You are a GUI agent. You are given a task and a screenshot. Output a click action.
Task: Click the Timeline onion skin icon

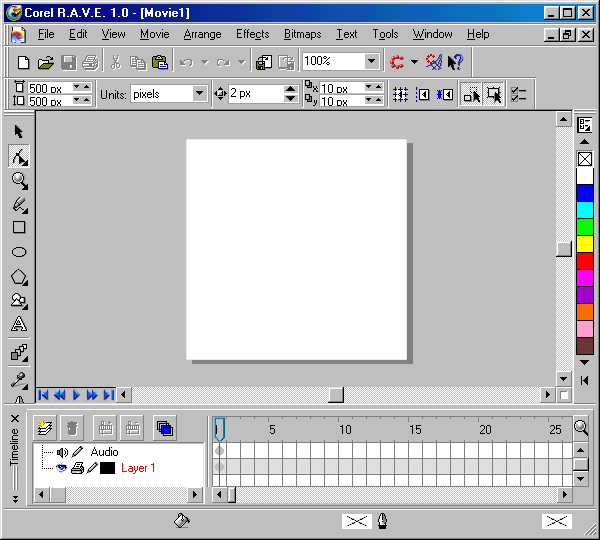(165, 428)
